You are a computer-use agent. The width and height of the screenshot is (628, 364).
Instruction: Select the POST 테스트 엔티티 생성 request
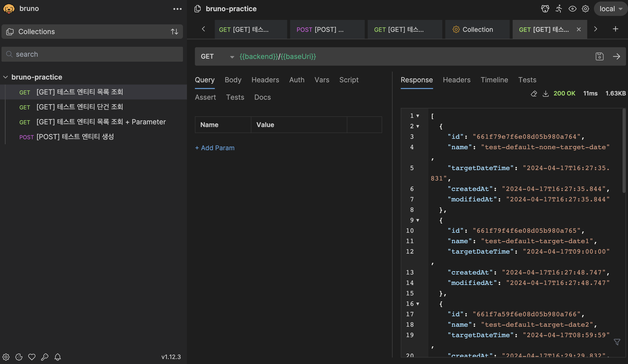75,137
